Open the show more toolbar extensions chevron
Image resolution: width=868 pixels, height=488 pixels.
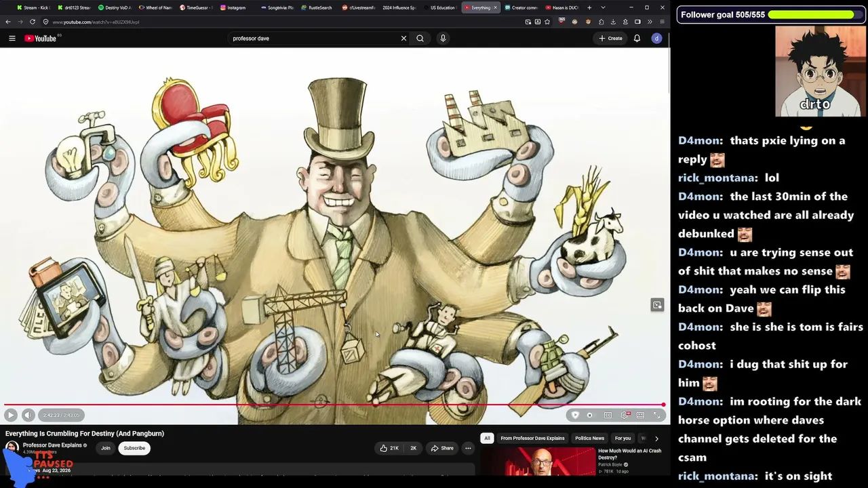[x=650, y=22]
